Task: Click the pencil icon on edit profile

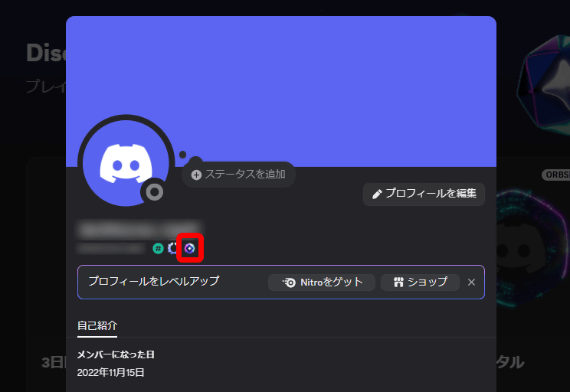Action: 377,194
